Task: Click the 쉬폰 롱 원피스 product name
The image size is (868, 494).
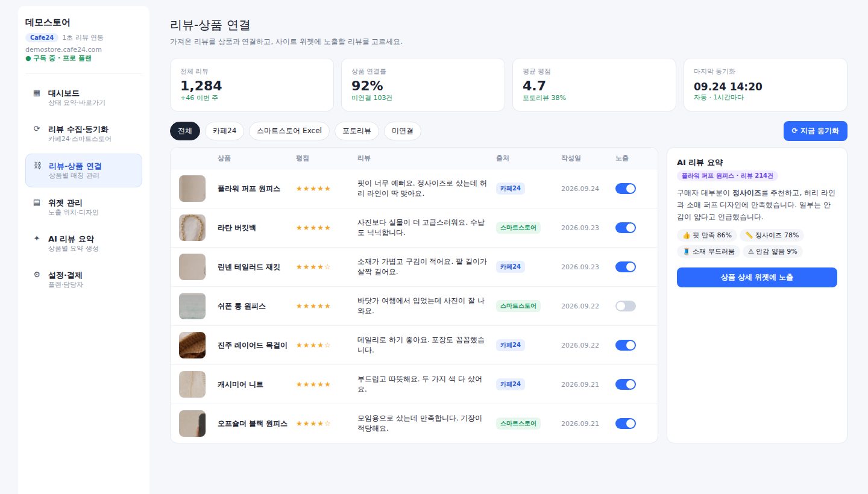Action: [242, 306]
